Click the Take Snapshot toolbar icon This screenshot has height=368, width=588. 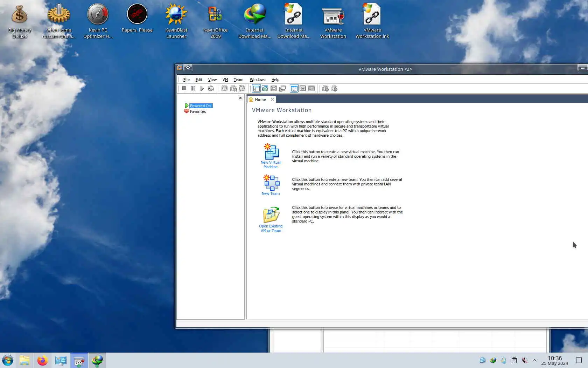[x=224, y=88]
